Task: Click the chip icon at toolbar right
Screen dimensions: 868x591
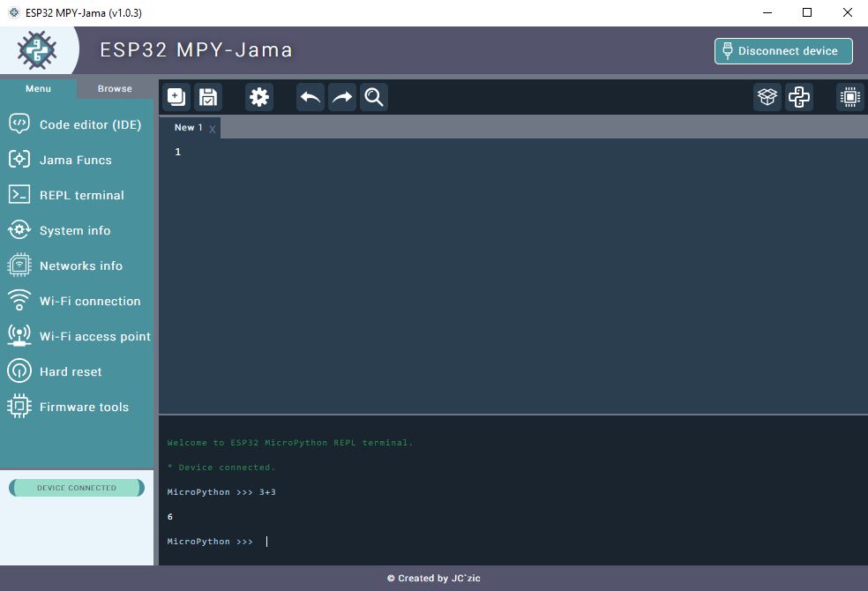Action: (849, 97)
